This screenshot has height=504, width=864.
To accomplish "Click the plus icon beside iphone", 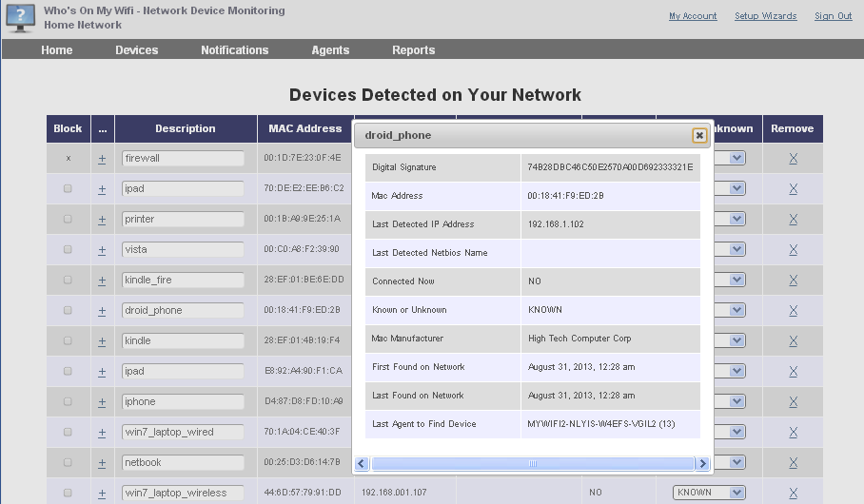I will pyautogui.click(x=102, y=402).
